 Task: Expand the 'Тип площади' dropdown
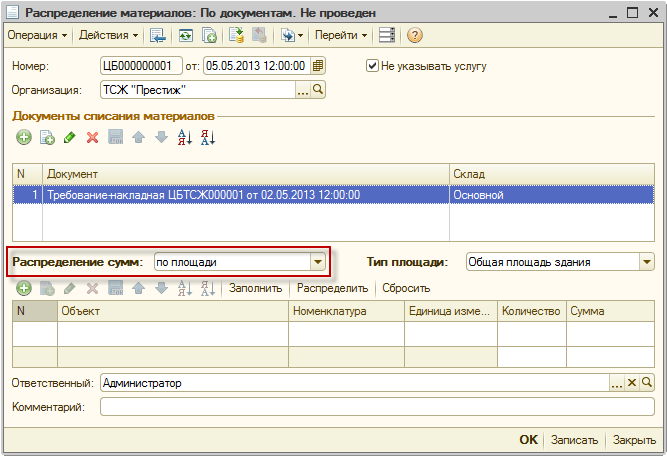tap(645, 262)
